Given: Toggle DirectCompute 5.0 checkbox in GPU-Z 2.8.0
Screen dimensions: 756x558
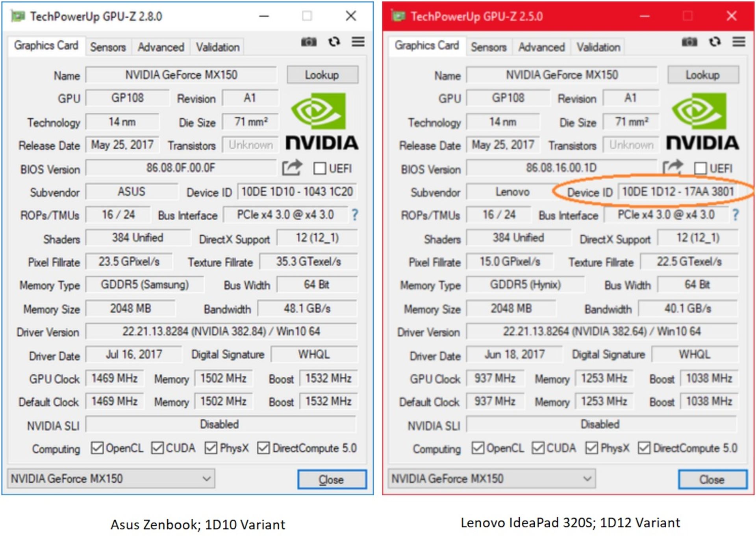Looking at the screenshot, I should (263, 448).
